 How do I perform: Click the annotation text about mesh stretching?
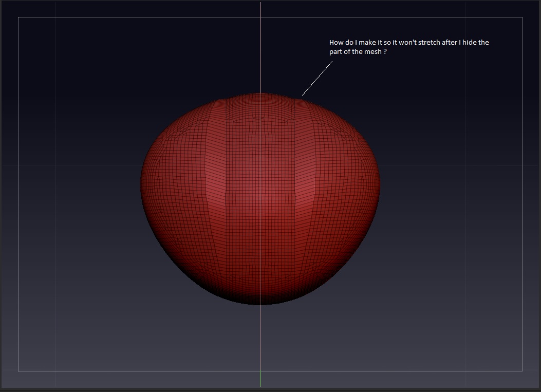[408, 46]
